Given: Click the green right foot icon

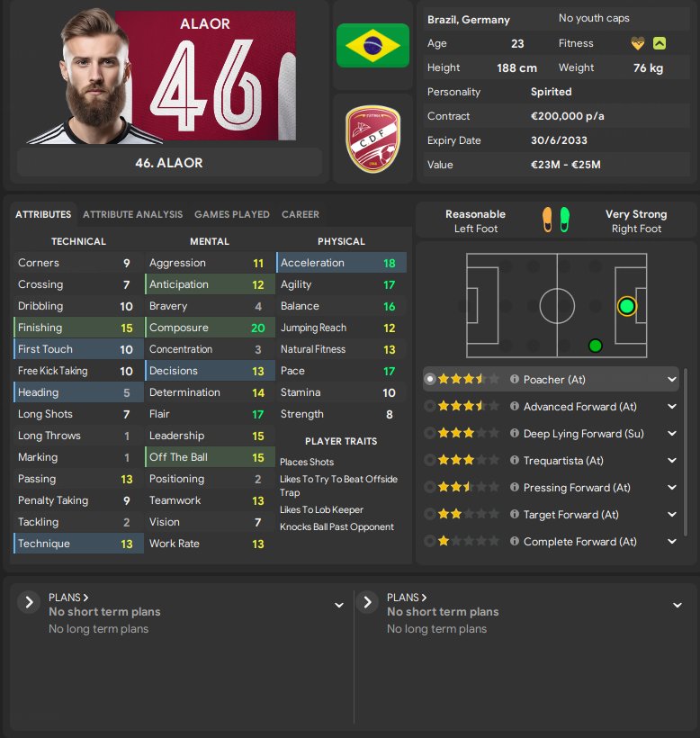Looking at the screenshot, I should pyautogui.click(x=564, y=220).
